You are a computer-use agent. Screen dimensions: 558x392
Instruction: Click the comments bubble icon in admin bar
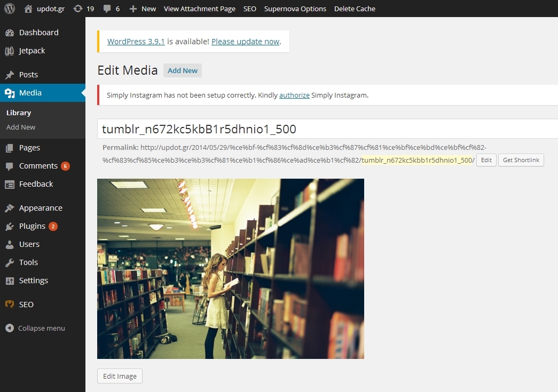pyautogui.click(x=107, y=9)
